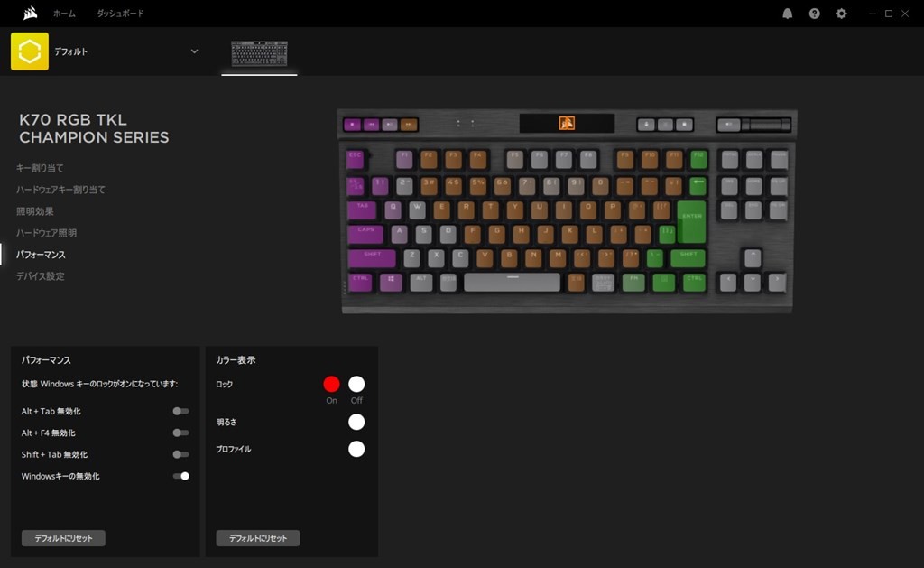Click the right green CTRL key

coord(694,282)
